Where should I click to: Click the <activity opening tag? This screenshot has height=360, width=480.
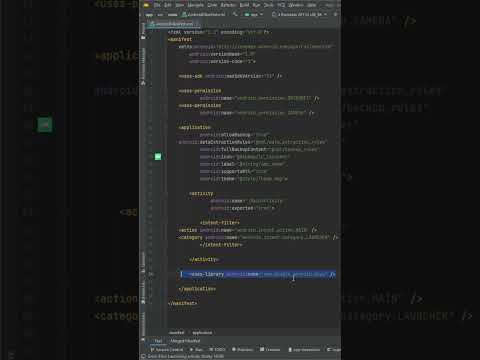point(201,193)
